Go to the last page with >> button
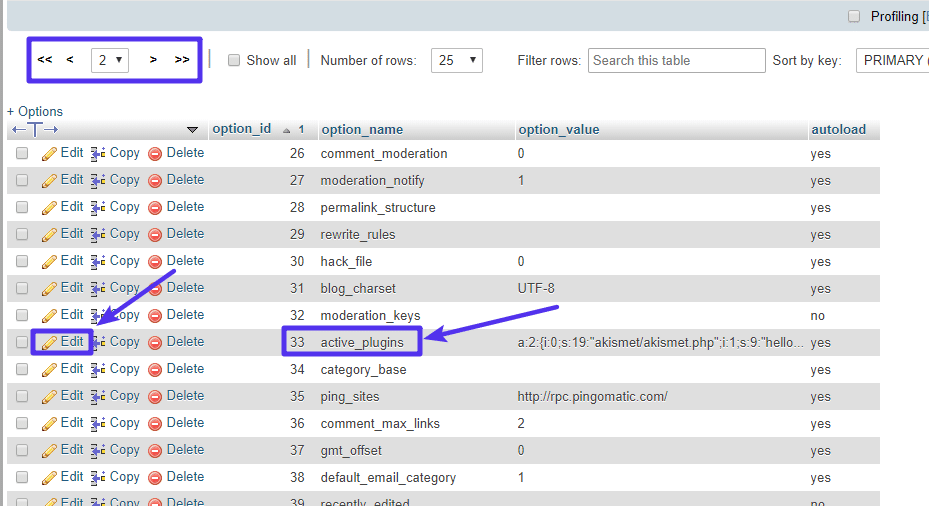The height and width of the screenshot is (506, 929). [182, 60]
